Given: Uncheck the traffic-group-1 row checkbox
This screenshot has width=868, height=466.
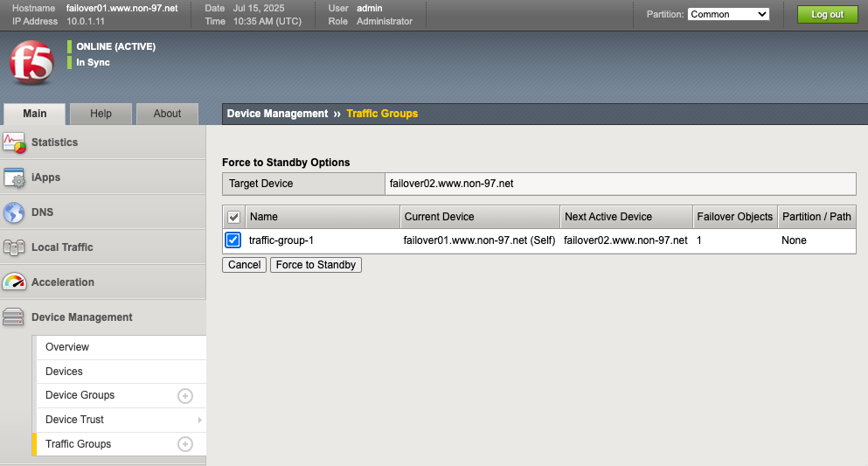Looking at the screenshot, I should click(x=233, y=240).
